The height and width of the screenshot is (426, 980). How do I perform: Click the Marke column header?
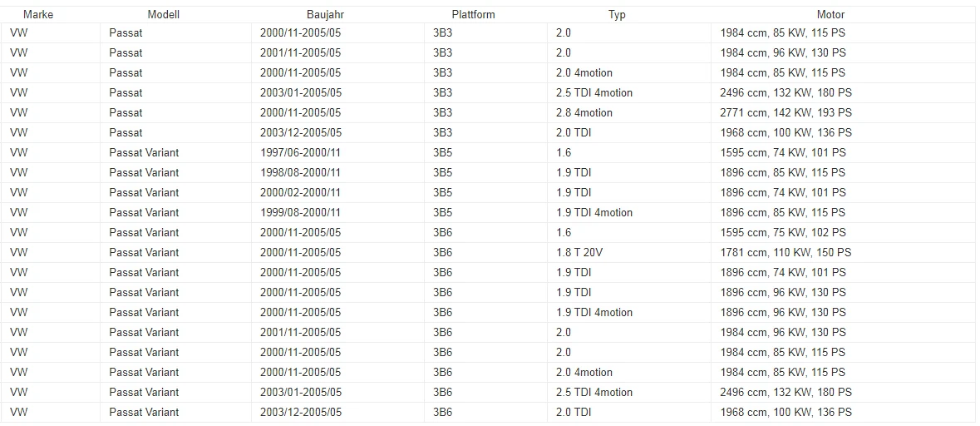pos(38,14)
